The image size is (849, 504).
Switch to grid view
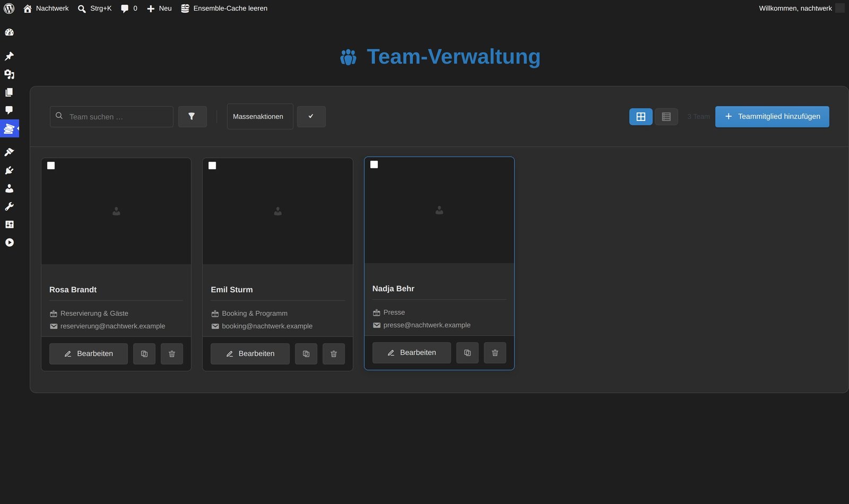[x=640, y=117]
